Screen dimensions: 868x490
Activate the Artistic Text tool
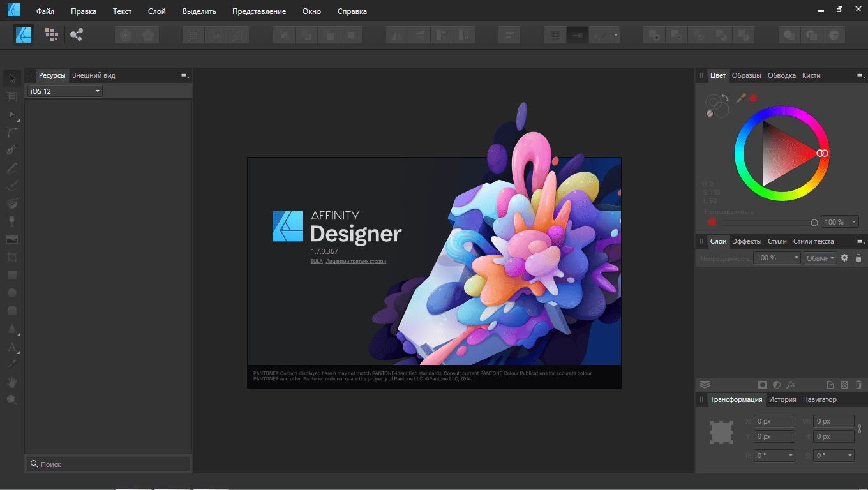[11, 348]
